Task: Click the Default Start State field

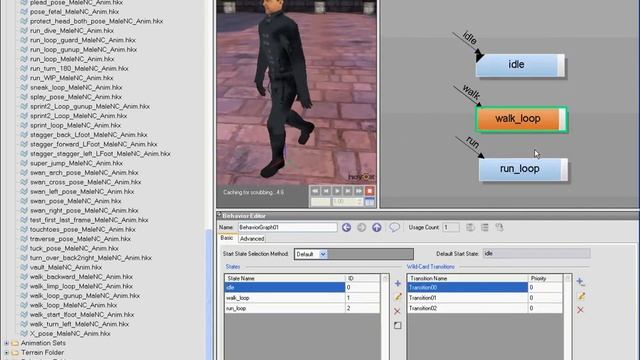Action: pos(536,253)
